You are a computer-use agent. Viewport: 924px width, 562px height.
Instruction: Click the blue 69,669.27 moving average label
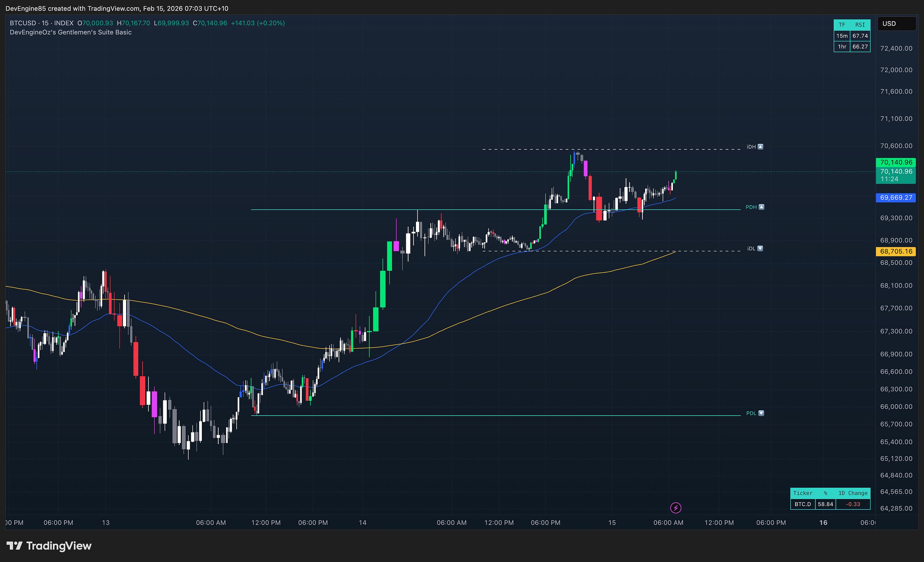coord(896,197)
